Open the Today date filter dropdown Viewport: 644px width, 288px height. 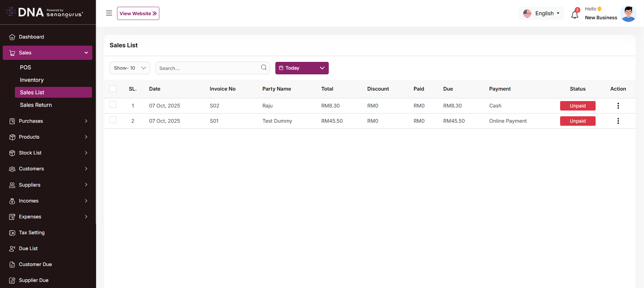[x=302, y=68]
